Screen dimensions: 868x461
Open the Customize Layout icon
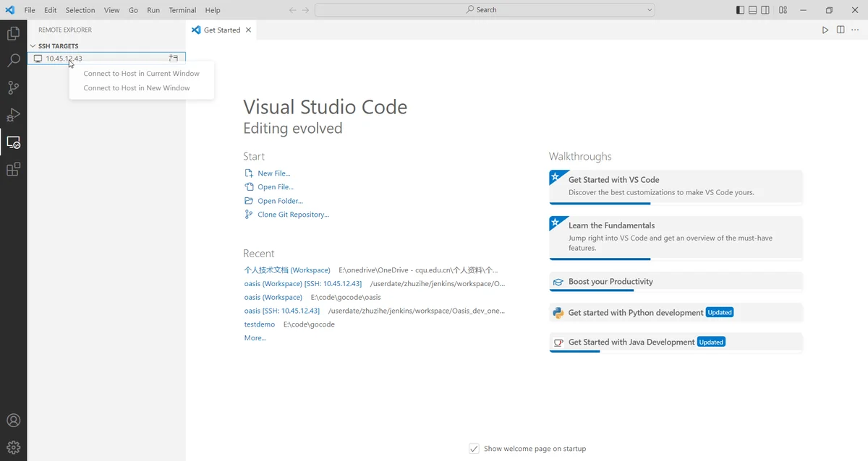tap(783, 10)
